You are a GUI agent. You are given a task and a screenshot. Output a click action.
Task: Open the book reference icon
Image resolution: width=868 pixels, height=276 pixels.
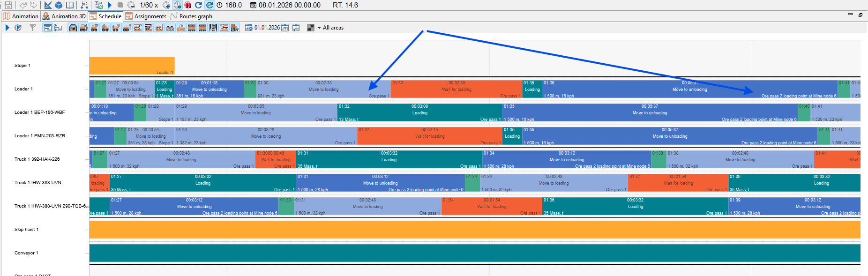click(x=70, y=5)
